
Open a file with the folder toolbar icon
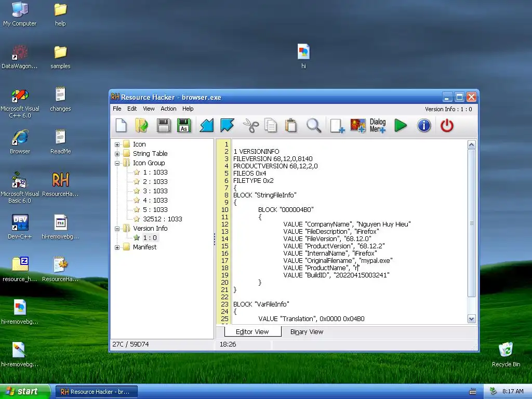point(142,126)
